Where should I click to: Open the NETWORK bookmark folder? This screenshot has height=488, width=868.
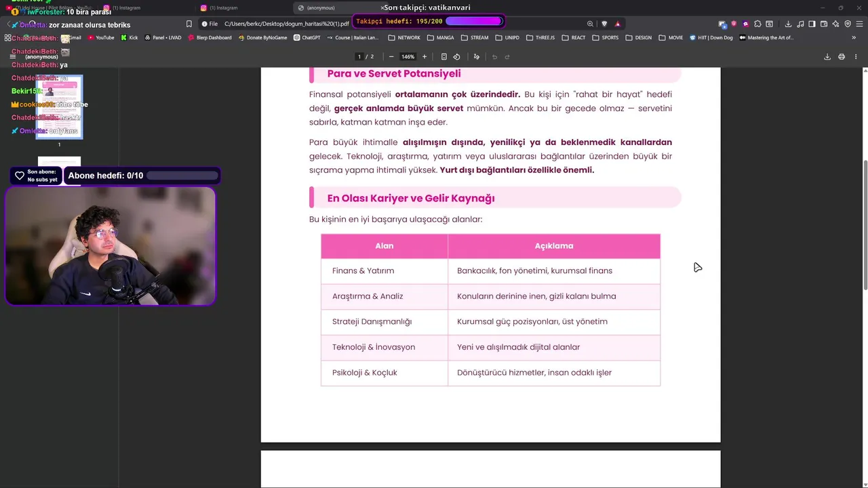[404, 38]
